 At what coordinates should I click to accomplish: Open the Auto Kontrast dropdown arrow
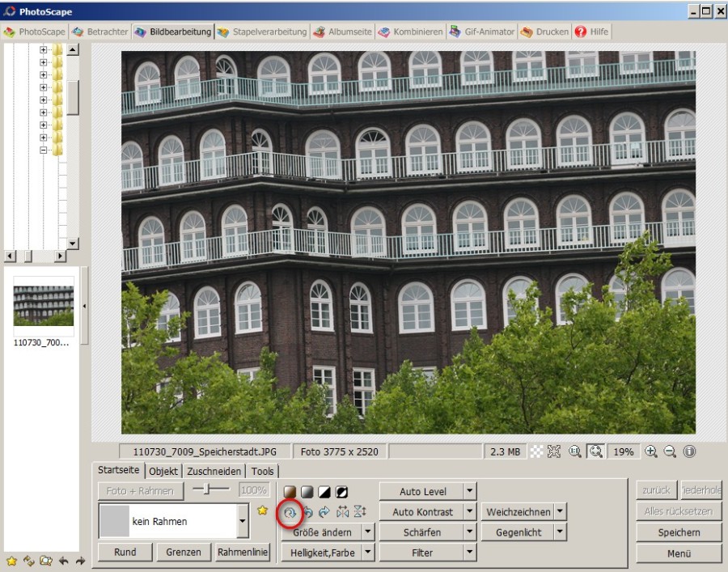(x=470, y=511)
